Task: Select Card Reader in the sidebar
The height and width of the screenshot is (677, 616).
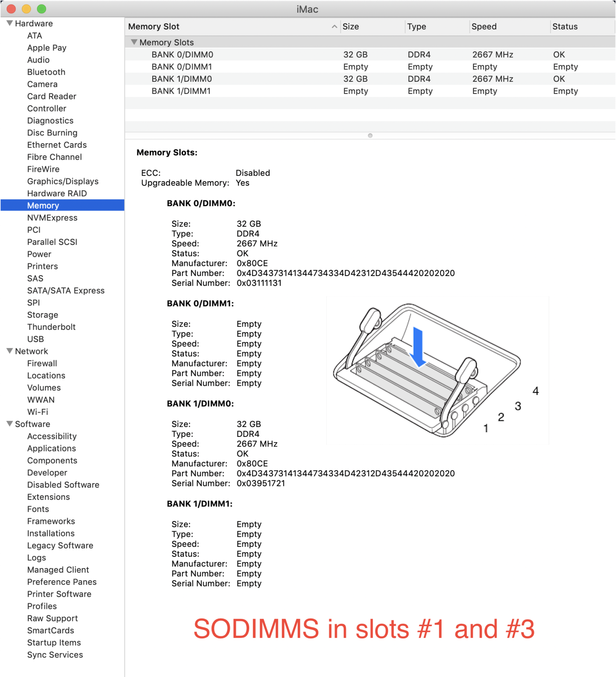Action: pyautogui.click(x=52, y=96)
